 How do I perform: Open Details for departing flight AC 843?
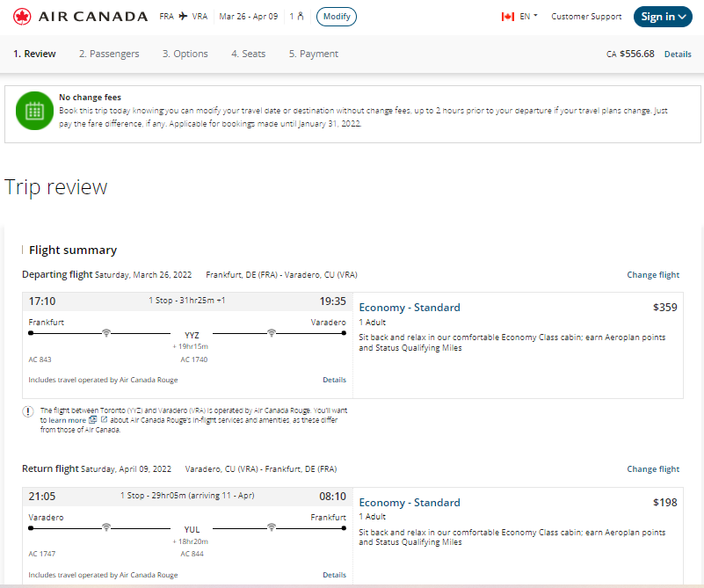pos(334,380)
